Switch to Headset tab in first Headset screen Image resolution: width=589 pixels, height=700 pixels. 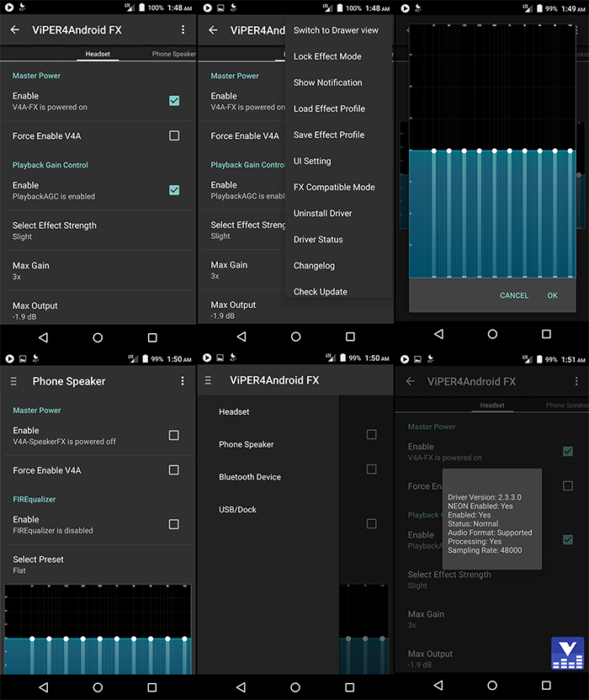pyautogui.click(x=98, y=54)
